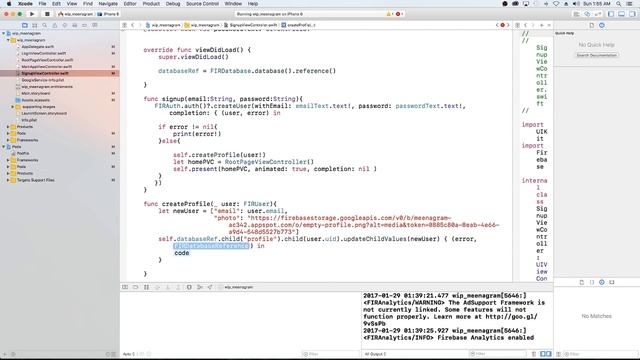Toggle the Navigator panel visibility
This screenshot has width=640, height=360.
coord(611,14)
